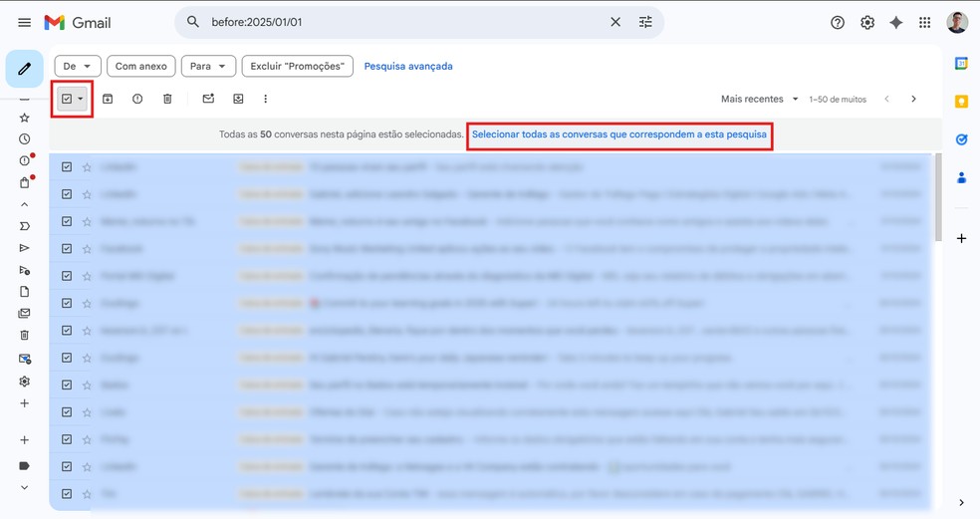Open Trash folder in sidebar

[x=24, y=335]
